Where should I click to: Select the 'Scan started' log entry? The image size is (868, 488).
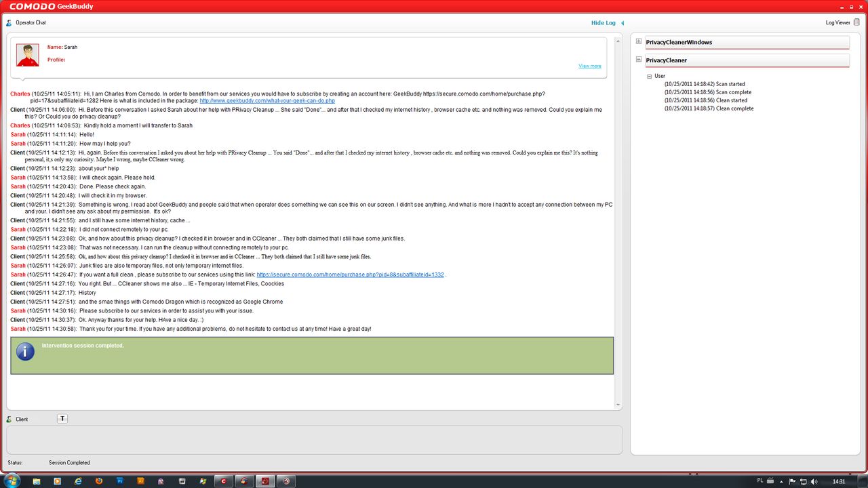click(705, 84)
